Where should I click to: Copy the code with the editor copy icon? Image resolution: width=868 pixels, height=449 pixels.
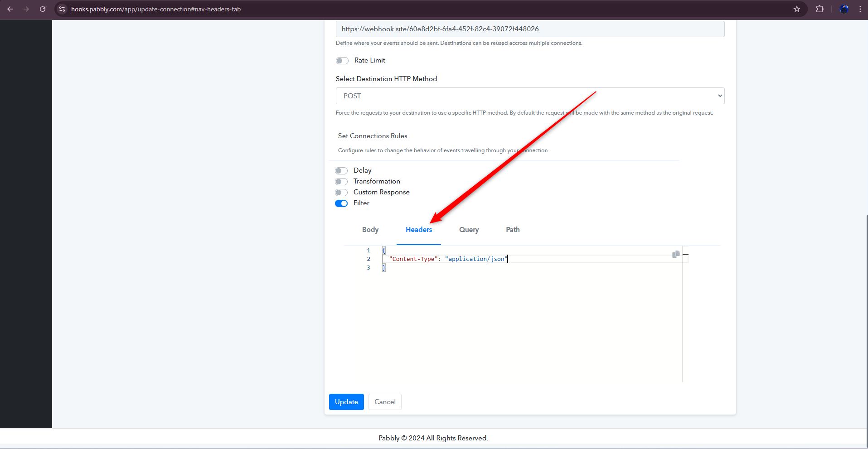pyautogui.click(x=676, y=254)
